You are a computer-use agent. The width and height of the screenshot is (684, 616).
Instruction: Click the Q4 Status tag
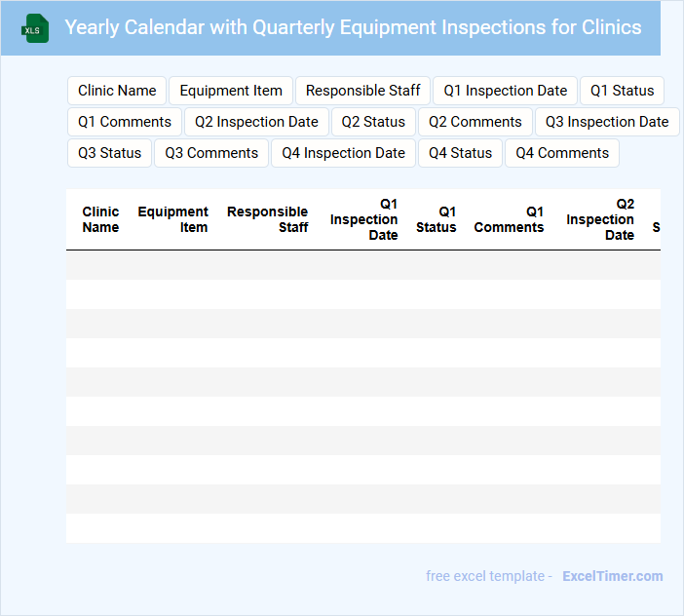[x=460, y=153]
